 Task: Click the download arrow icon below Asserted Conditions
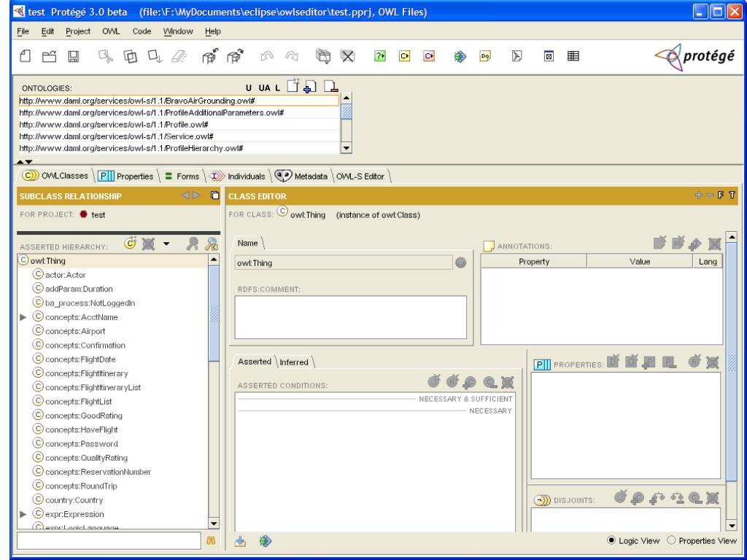tap(241, 541)
